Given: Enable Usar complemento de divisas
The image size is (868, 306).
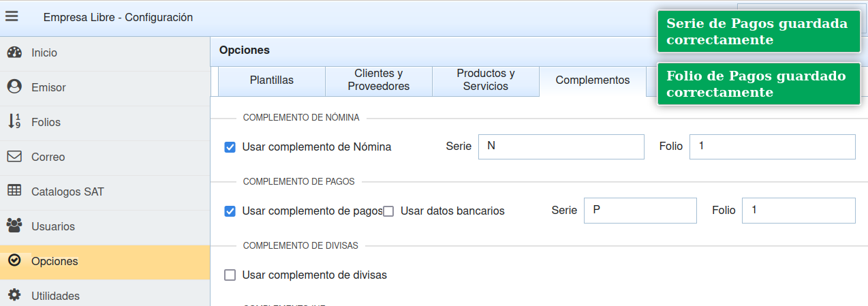Looking at the screenshot, I should (230, 275).
